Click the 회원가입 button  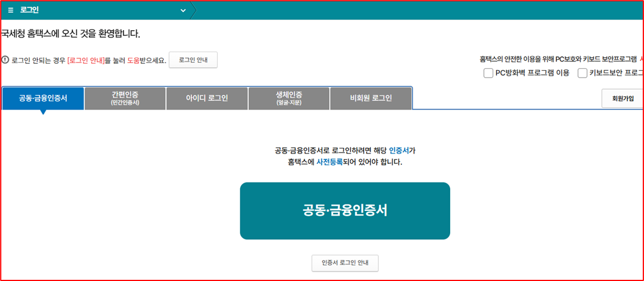(x=623, y=98)
